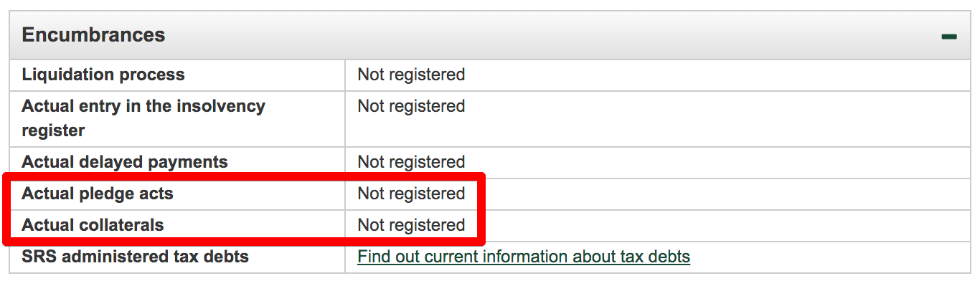Select the Actual delayed payments label
Image resolution: width=980 pixels, height=281 pixels.
pyautogui.click(x=125, y=162)
